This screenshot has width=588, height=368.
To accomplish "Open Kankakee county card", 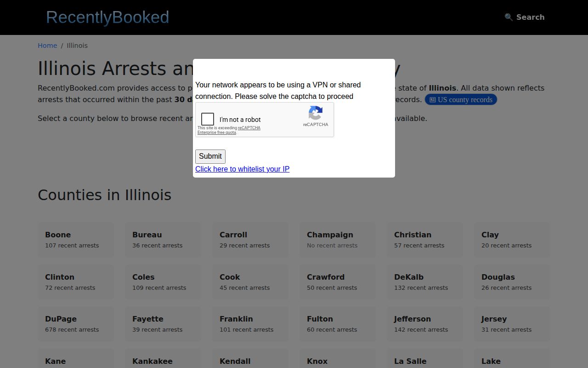I will (x=163, y=359).
